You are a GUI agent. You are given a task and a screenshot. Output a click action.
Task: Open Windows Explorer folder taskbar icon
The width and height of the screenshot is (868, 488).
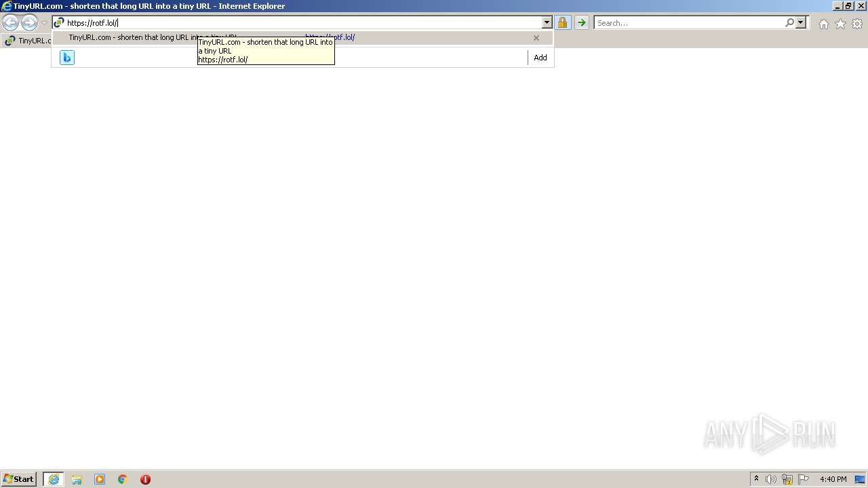(77, 479)
